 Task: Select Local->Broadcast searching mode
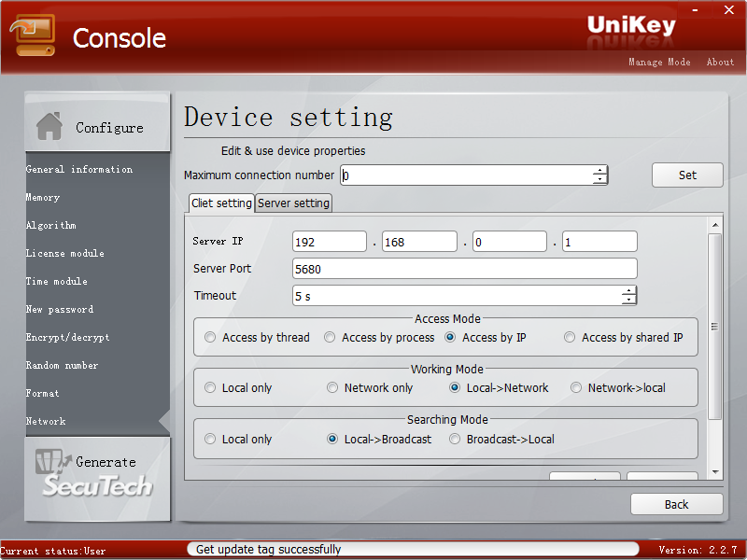[x=379, y=439]
